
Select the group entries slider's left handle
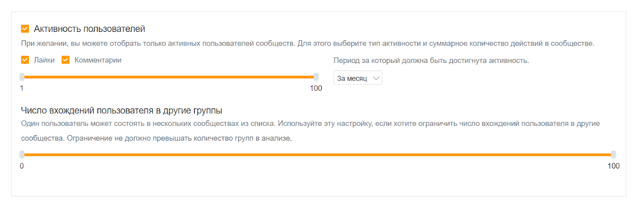(x=22, y=154)
